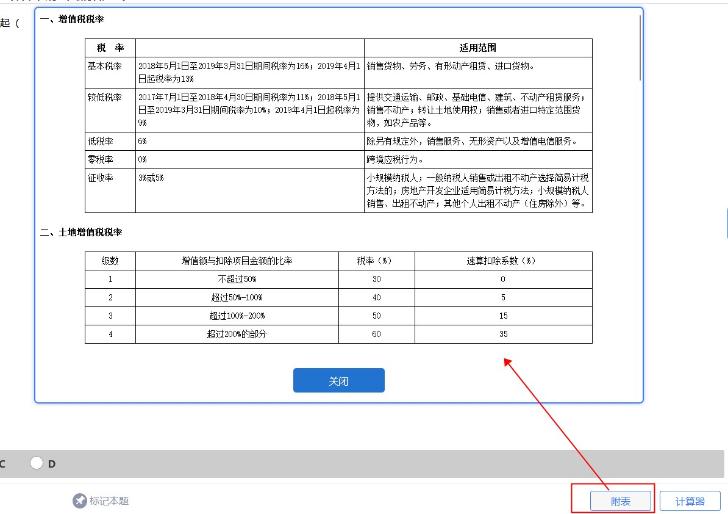
Task: Click the 增值额与扣除项目金额的比率 header
Action: click(x=237, y=260)
